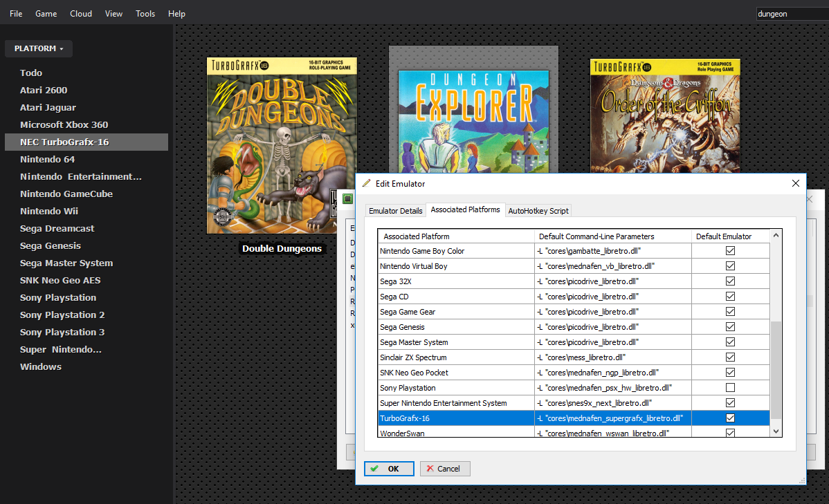Select Sony Playstation 2 in sidebar
The image size is (829, 504).
point(62,315)
